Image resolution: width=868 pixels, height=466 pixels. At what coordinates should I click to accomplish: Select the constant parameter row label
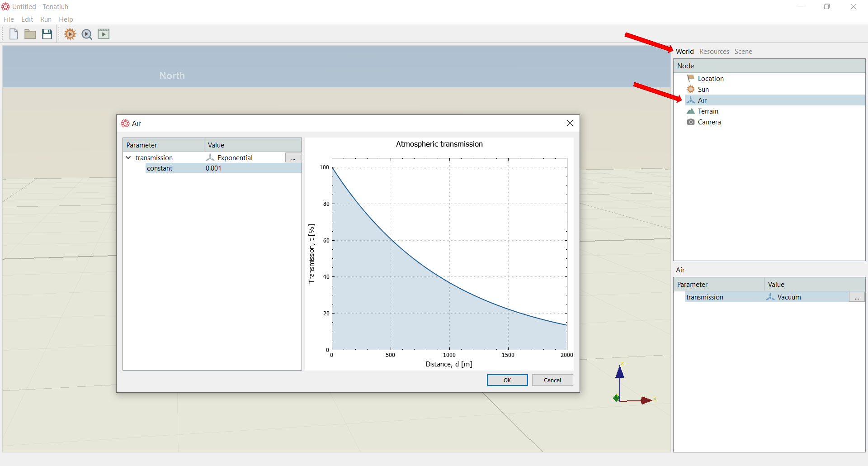point(160,168)
